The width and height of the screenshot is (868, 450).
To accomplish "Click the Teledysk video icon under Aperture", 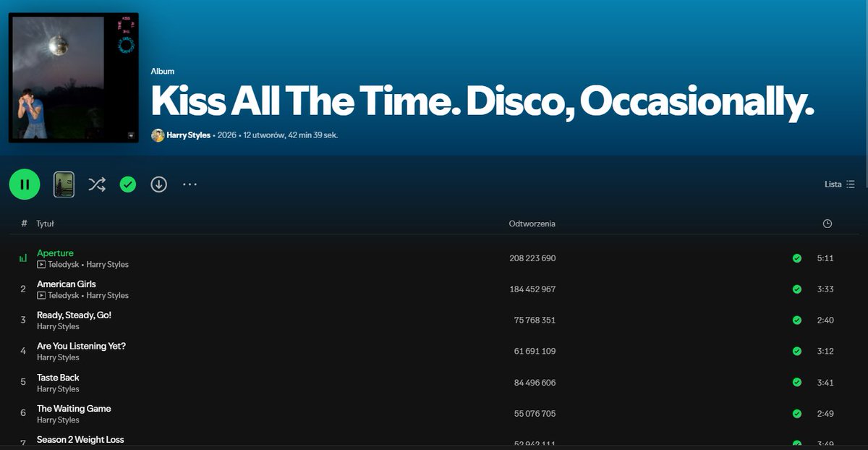I will click(41, 265).
